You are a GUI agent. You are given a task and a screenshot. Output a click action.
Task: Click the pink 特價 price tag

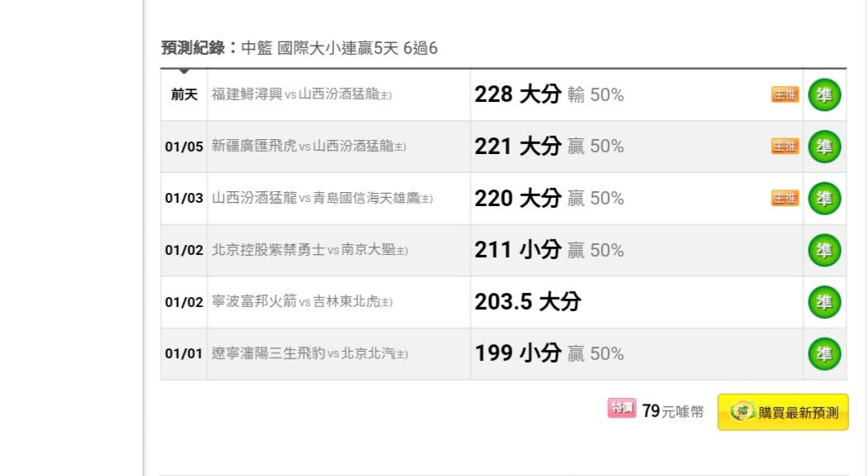pos(621,408)
